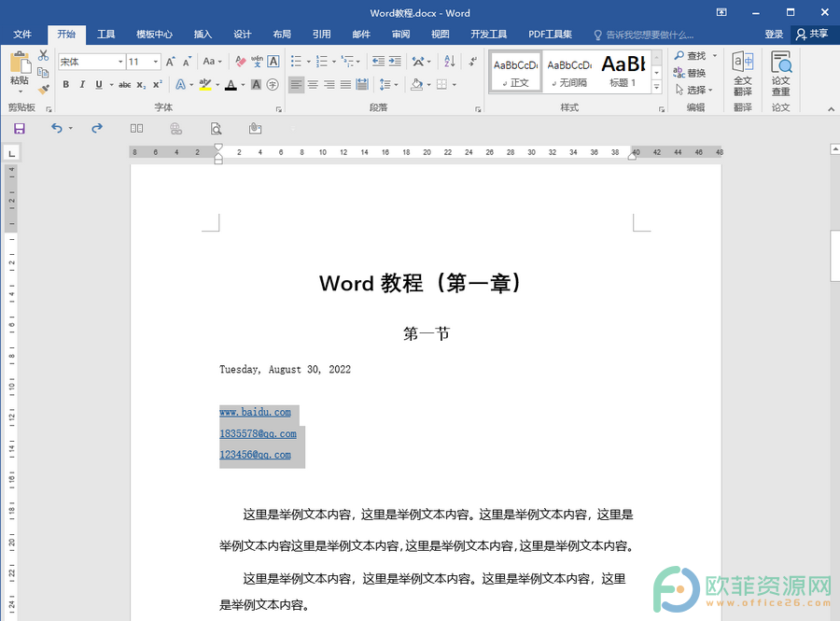Toggle Underline formatting
Screen dimensions: 840x621
[x=99, y=85]
